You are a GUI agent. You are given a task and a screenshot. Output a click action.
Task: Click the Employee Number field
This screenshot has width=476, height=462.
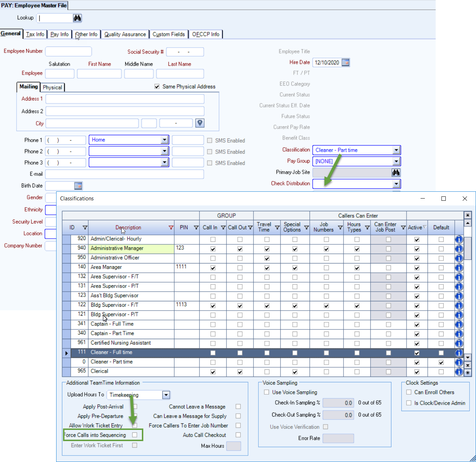click(68, 52)
